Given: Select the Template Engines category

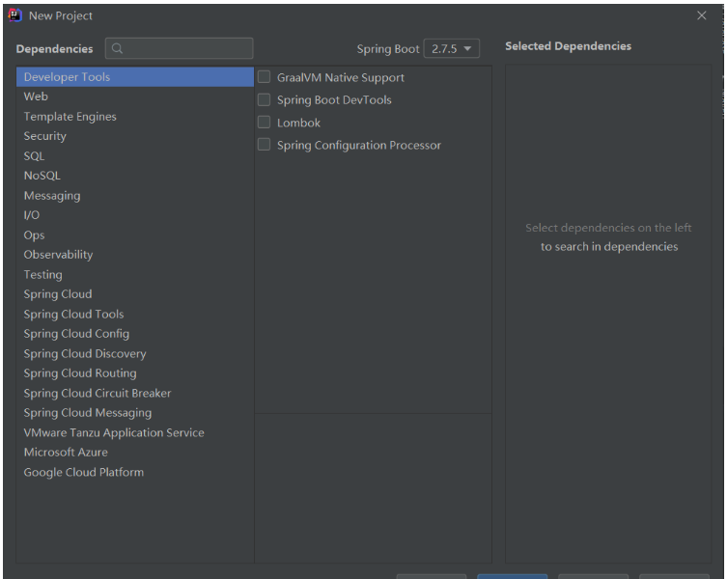Looking at the screenshot, I should (x=70, y=117).
